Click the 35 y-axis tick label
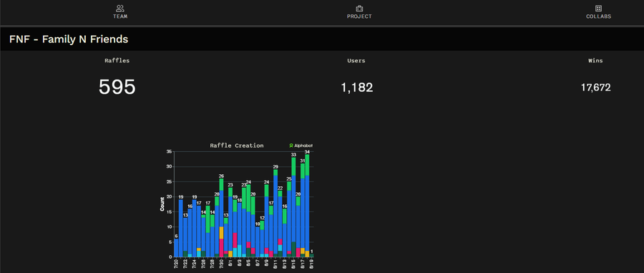644x273 pixels. click(x=169, y=152)
